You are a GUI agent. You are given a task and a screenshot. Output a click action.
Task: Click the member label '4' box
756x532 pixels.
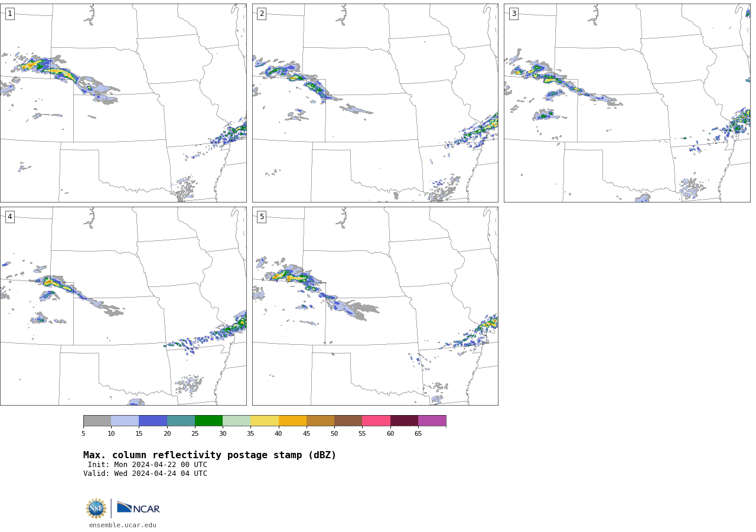point(9,217)
